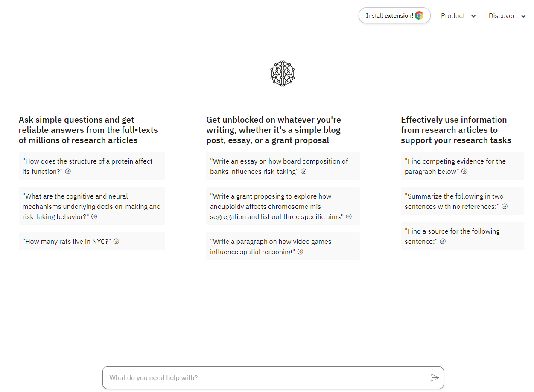The height and width of the screenshot is (392, 534).
Task: Choose the Summarize in two sentences example
Action: [462, 201]
